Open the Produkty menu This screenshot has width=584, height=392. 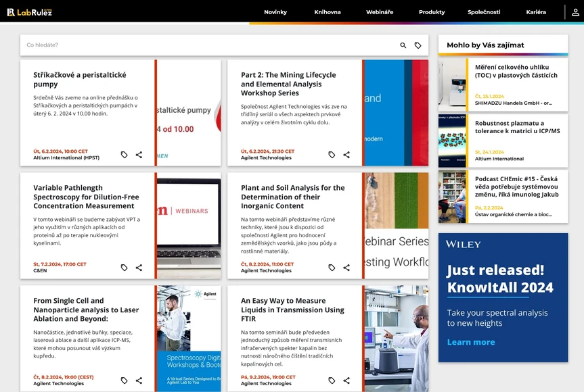[432, 12]
